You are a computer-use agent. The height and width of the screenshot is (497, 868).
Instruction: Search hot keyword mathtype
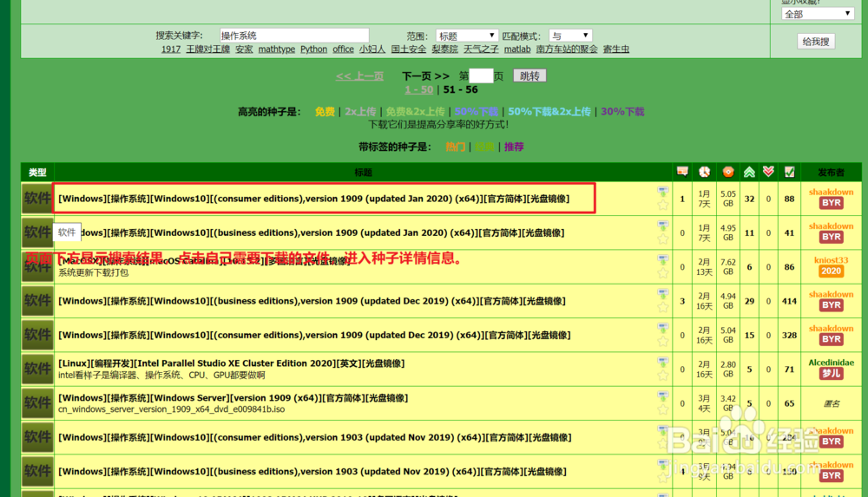276,49
